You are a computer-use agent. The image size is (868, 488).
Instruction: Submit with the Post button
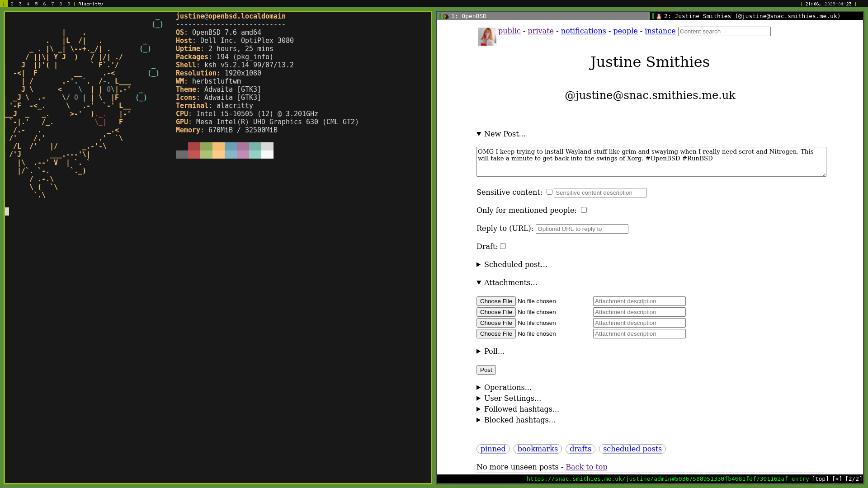pos(486,370)
